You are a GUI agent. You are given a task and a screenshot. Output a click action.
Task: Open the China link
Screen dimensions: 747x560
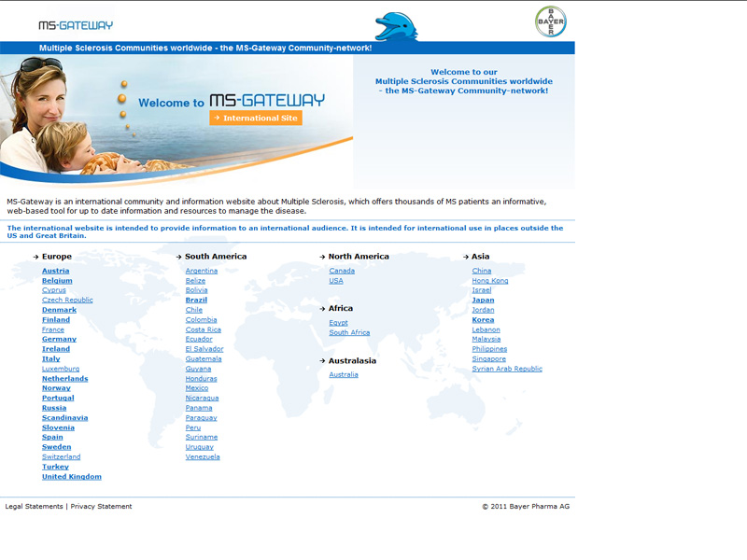[x=482, y=271]
